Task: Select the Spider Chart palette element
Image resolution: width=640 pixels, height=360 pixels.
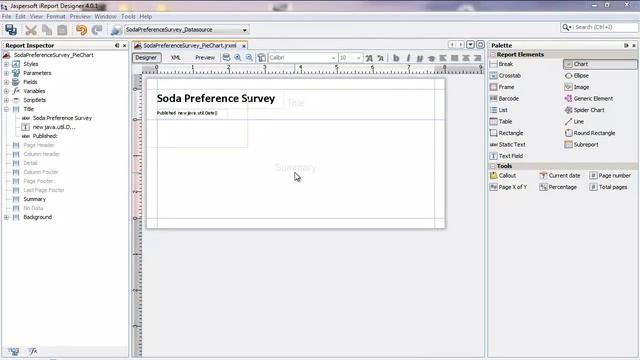Action: pyautogui.click(x=589, y=110)
